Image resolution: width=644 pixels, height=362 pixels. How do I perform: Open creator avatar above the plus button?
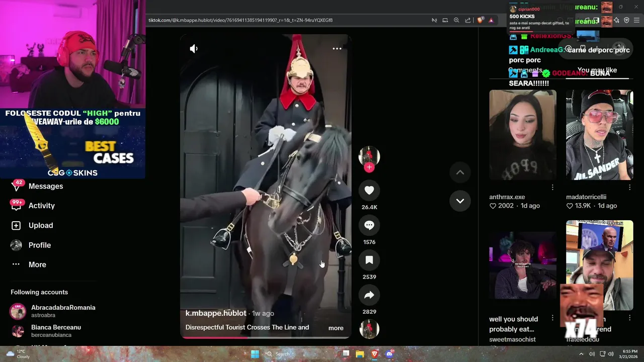[x=369, y=156]
